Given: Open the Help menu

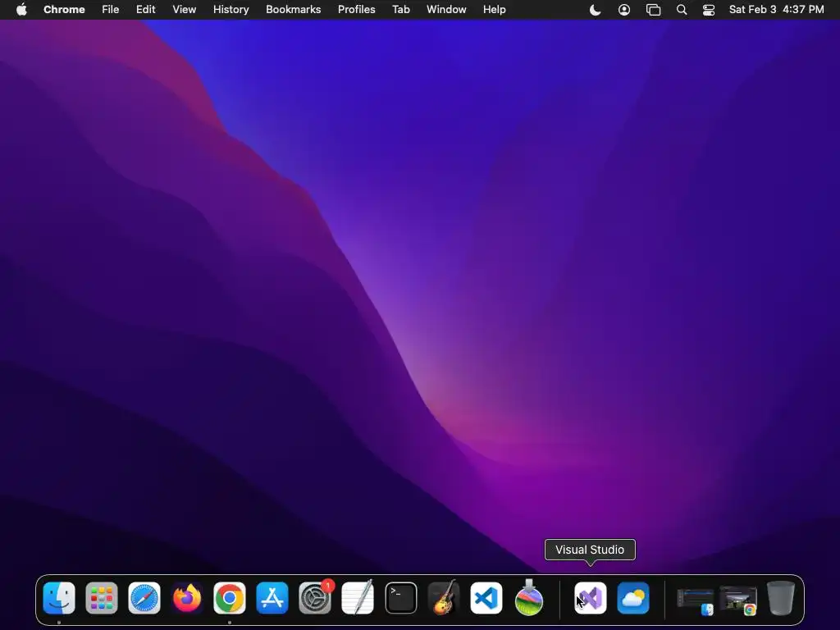Looking at the screenshot, I should click(495, 10).
